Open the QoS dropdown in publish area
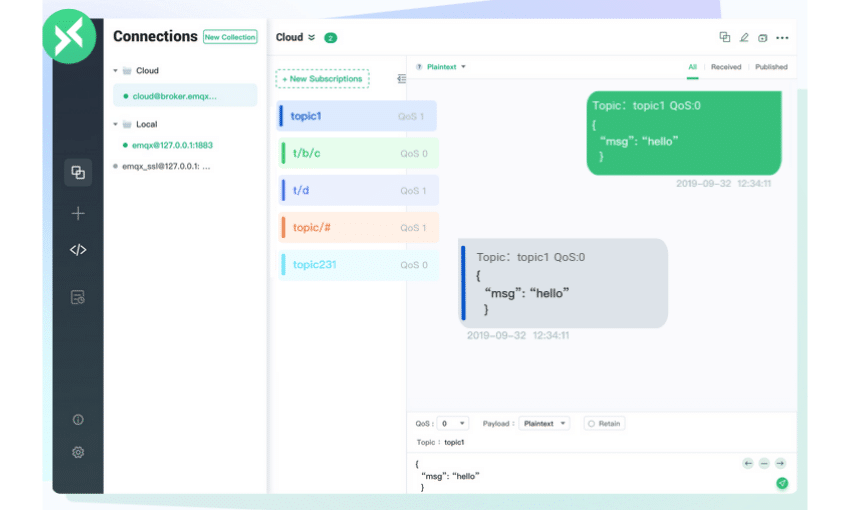Screen dimensions: 850x510 coord(453,424)
